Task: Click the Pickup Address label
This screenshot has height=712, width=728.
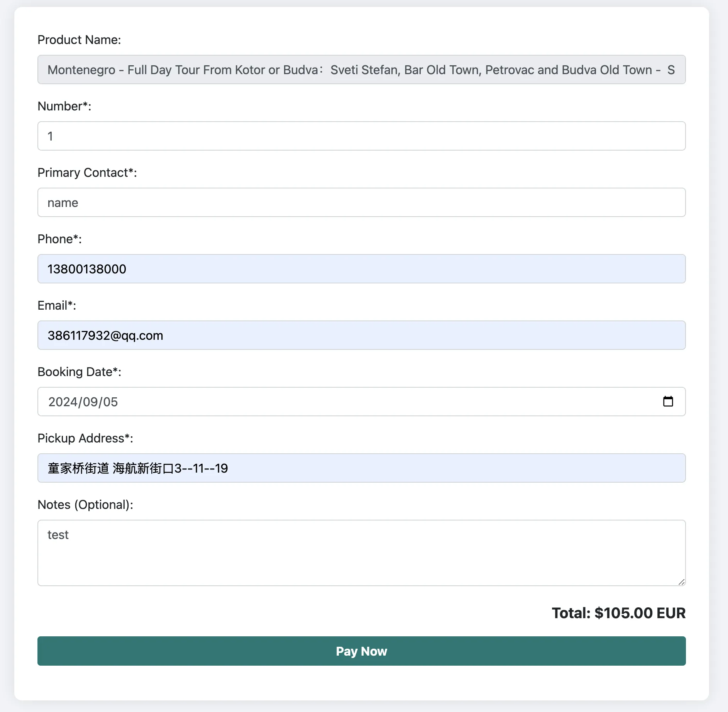Action: [x=85, y=438]
